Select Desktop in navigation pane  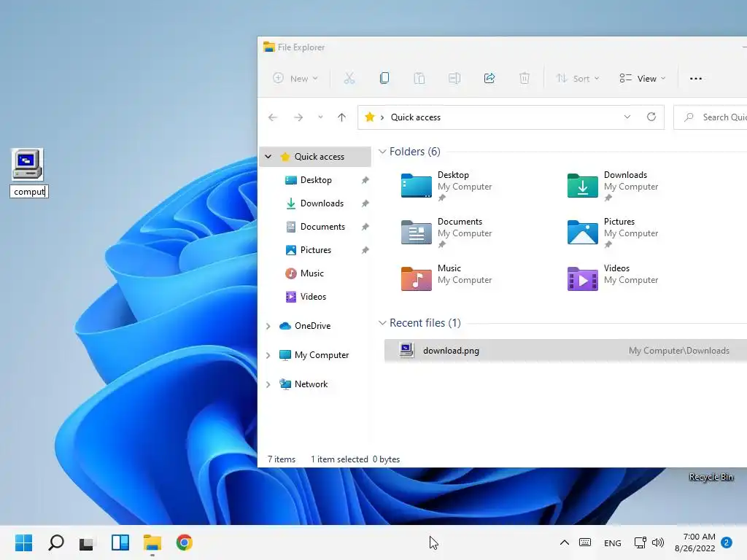point(316,180)
